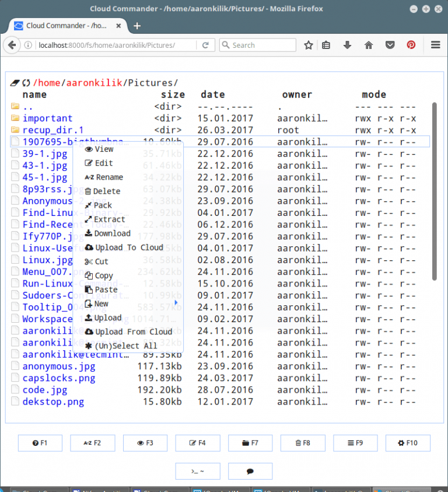This screenshot has width=448, height=492.
Task: Click the refresh icon beside the path
Action: (x=26, y=83)
